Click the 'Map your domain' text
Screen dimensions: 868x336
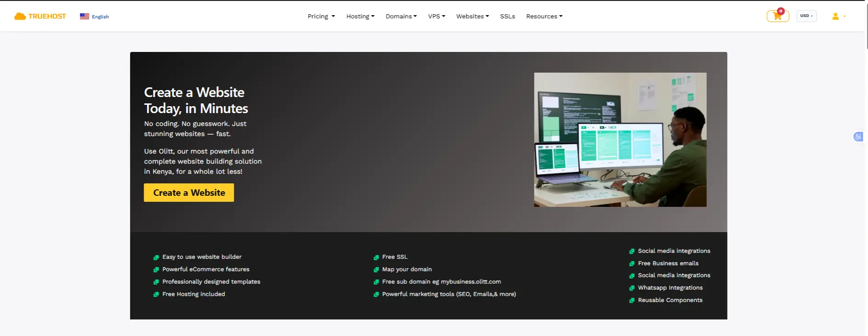tap(407, 269)
